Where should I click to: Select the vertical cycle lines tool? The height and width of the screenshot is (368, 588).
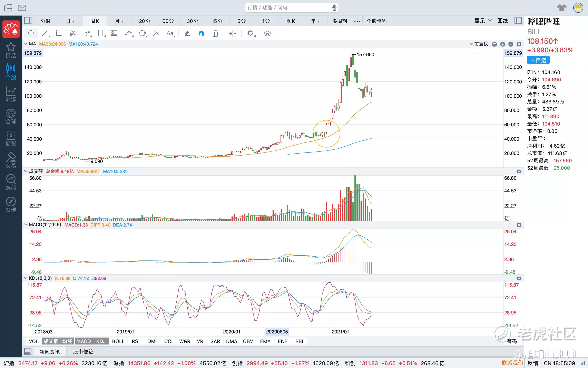pyautogui.click(x=101, y=33)
